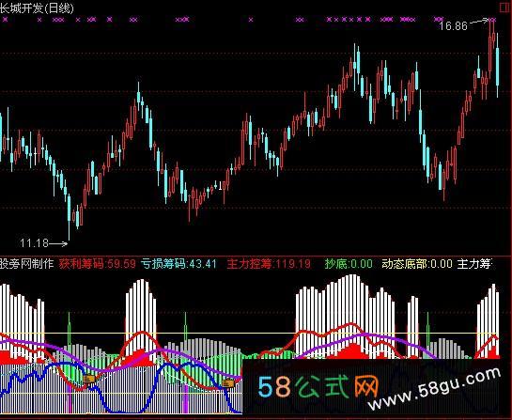The height and width of the screenshot is (420, 512).
Task: Select the 长城开发(日线) chart title
Action: click(37, 8)
